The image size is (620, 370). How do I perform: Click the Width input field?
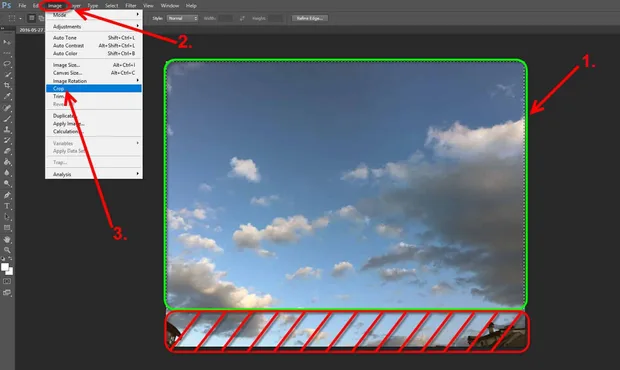pos(226,18)
